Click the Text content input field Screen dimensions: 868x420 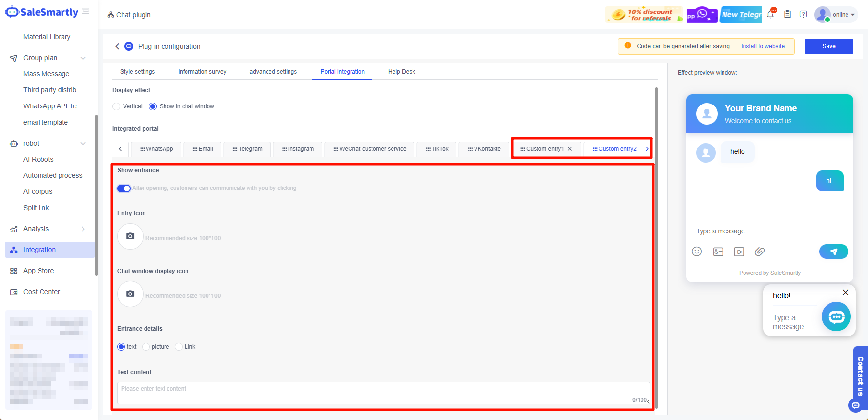(383, 393)
